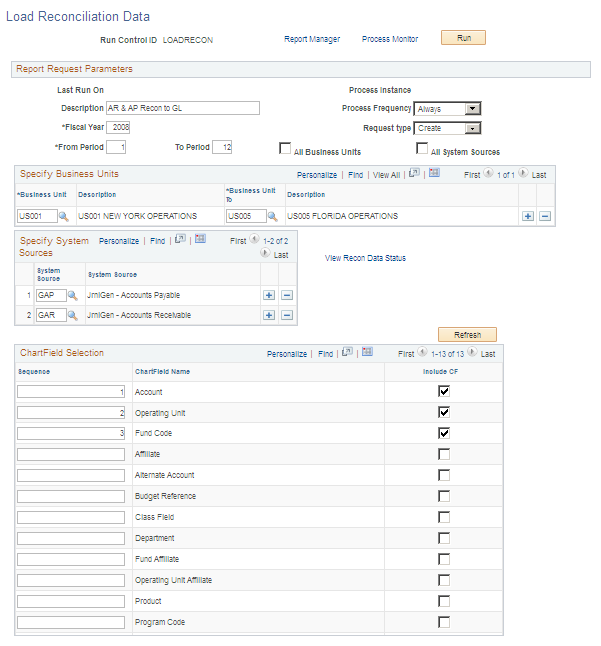Screen dimensions: 601x646
Task: Download ChartField Selection grid to spreadsheet
Action: (367, 352)
